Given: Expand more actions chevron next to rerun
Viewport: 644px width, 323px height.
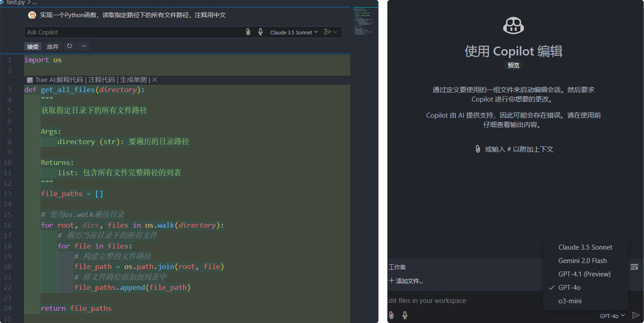Looking at the screenshot, I should (84, 46).
